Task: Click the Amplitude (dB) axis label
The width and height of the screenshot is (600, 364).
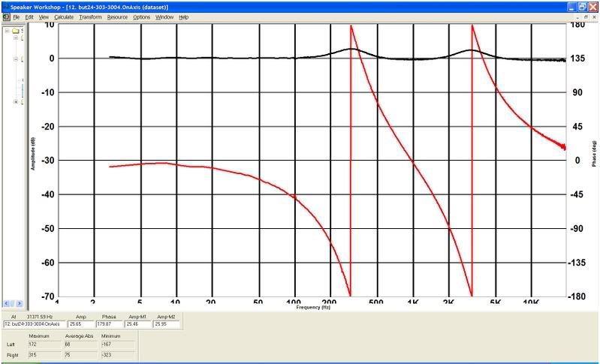Action: (x=33, y=154)
